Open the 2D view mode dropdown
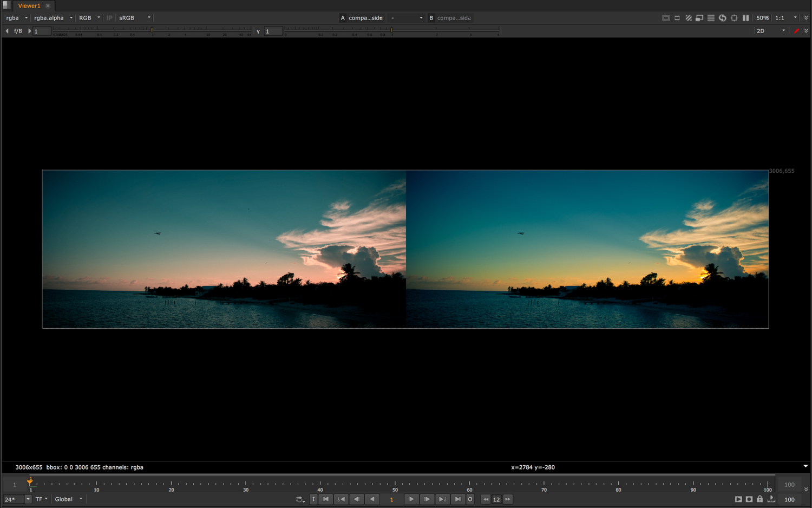Viewport: 812px width, 508px height. coord(770,31)
